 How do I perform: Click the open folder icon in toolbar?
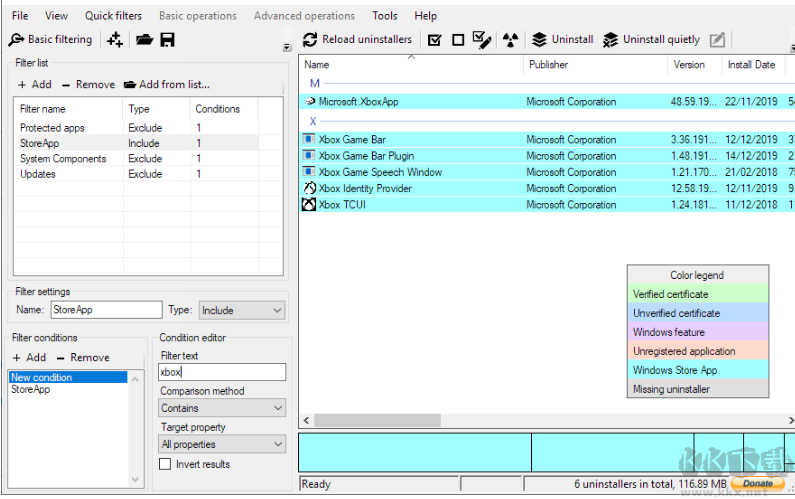pyautogui.click(x=144, y=40)
